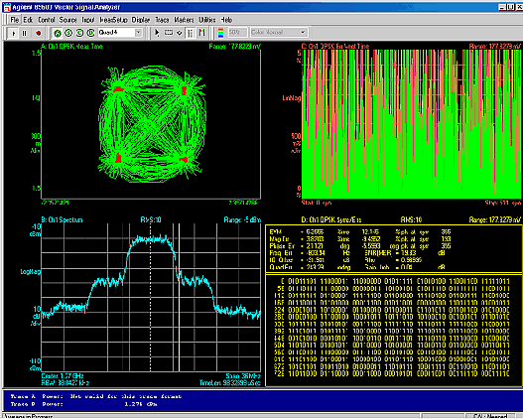
Task: Select trace A circle icon
Action: tap(58, 33)
